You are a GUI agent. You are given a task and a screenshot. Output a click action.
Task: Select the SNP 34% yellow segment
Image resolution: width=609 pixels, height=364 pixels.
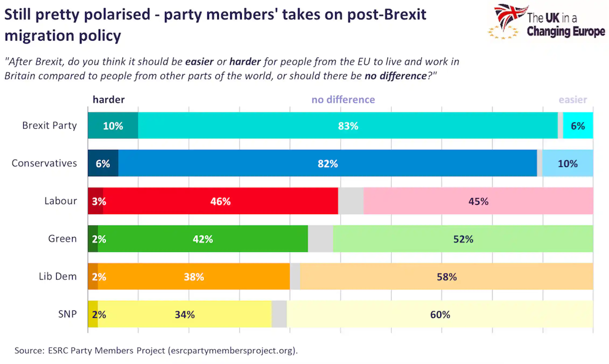tap(185, 314)
